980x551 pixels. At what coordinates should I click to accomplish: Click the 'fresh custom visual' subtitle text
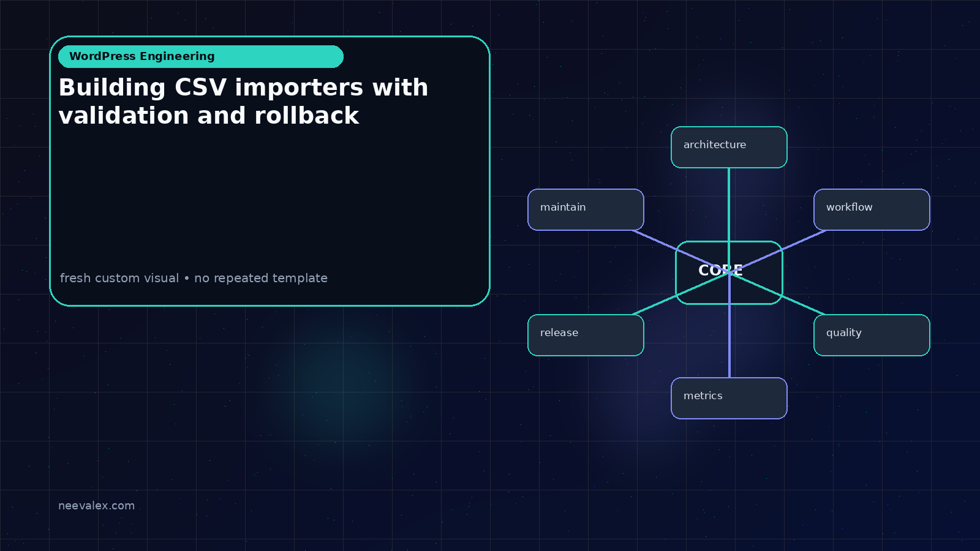tap(194, 278)
